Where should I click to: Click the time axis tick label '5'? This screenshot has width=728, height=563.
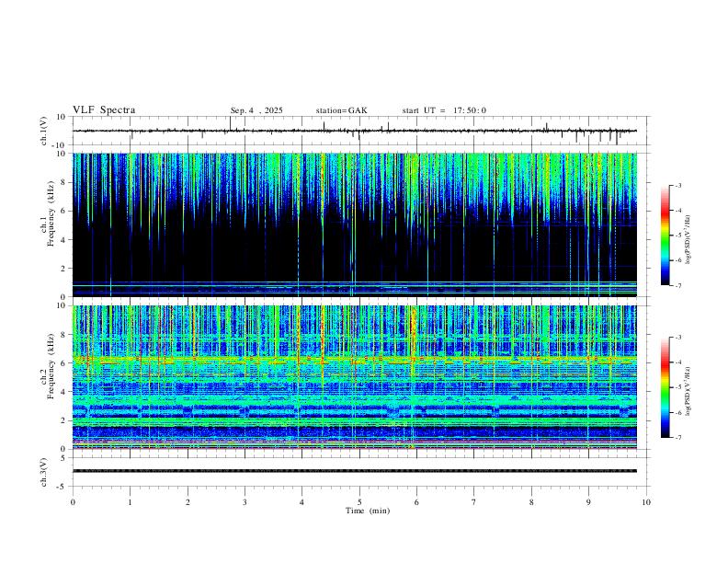click(359, 502)
